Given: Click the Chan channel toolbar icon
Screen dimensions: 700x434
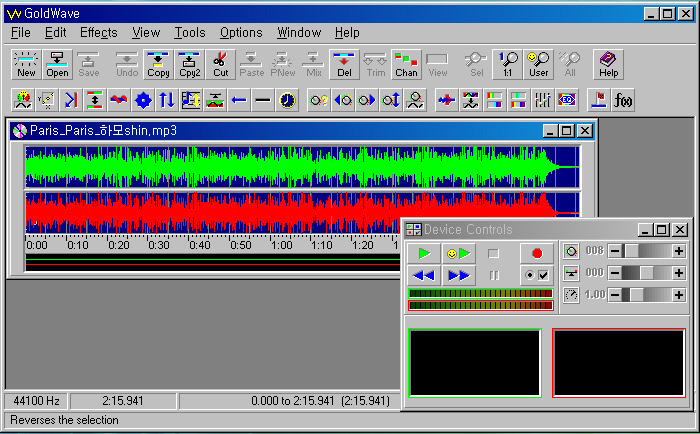Looking at the screenshot, I should (406, 64).
